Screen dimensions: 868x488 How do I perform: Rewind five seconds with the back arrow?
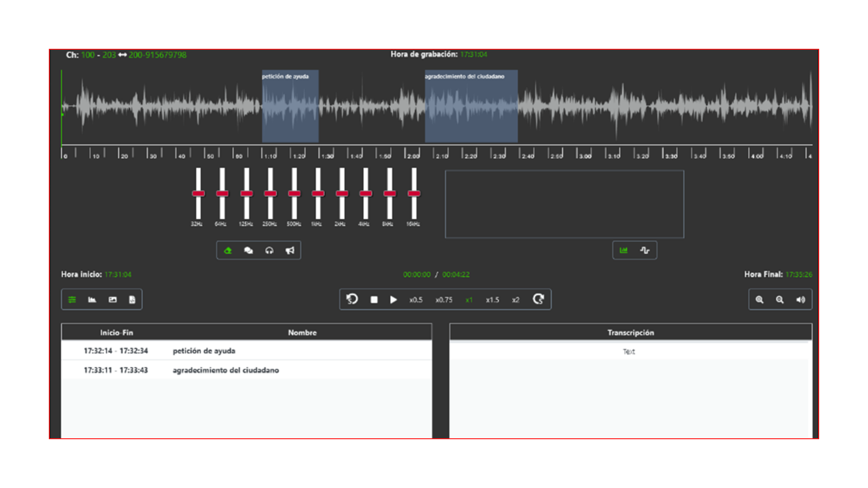tap(352, 299)
